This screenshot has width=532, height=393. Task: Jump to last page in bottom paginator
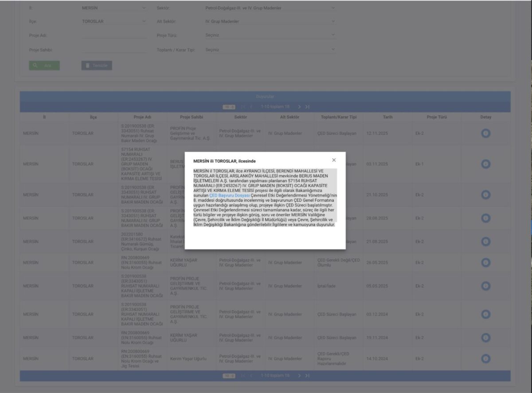[307, 376]
